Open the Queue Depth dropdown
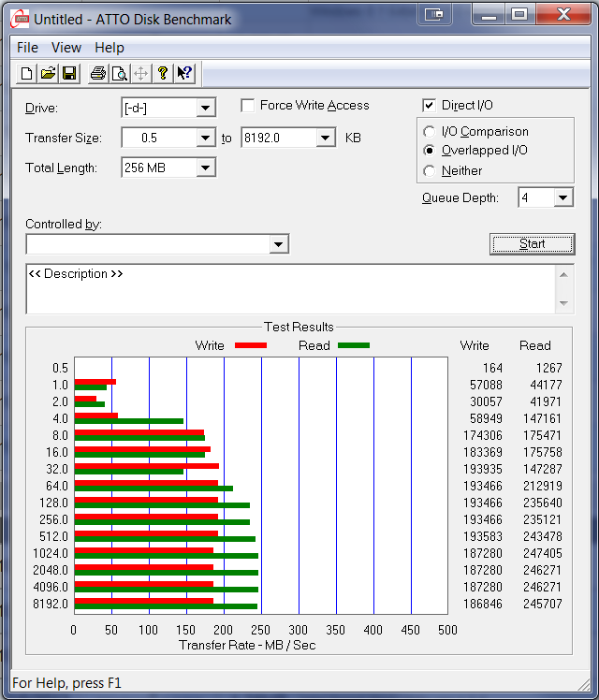The image size is (599, 700). pyautogui.click(x=562, y=197)
